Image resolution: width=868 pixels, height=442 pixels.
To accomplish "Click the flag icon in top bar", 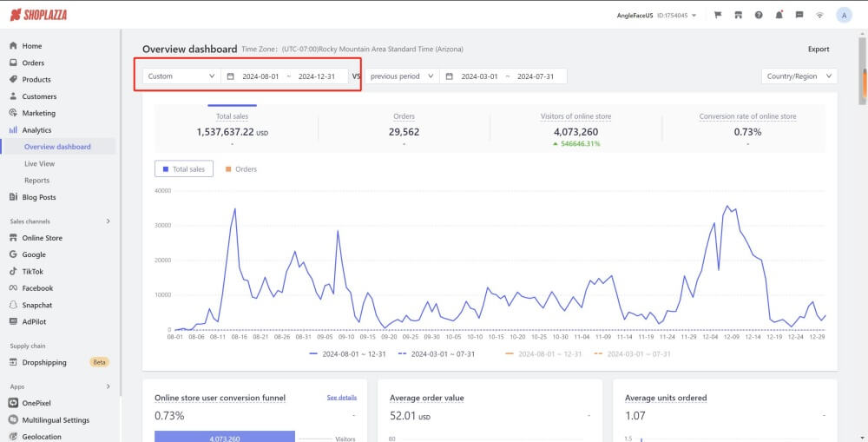I will (718, 15).
